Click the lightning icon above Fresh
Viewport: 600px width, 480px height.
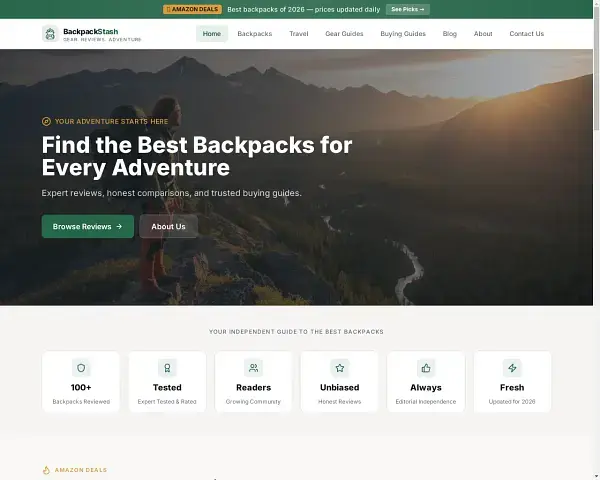(x=512, y=367)
